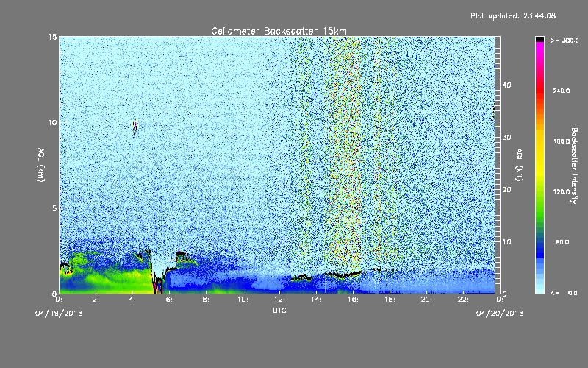Click the '14:' hour tick label
588x368 pixels.
pyautogui.click(x=316, y=300)
